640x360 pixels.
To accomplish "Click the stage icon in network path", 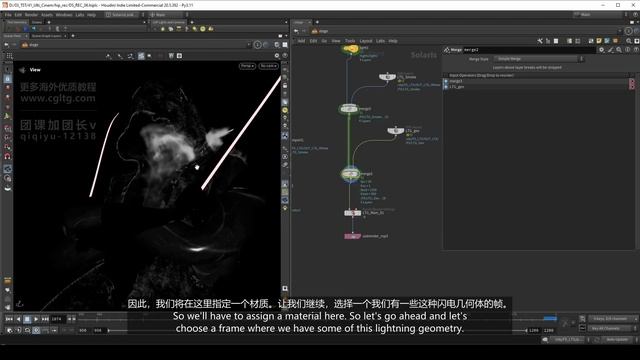I will click(x=314, y=31).
